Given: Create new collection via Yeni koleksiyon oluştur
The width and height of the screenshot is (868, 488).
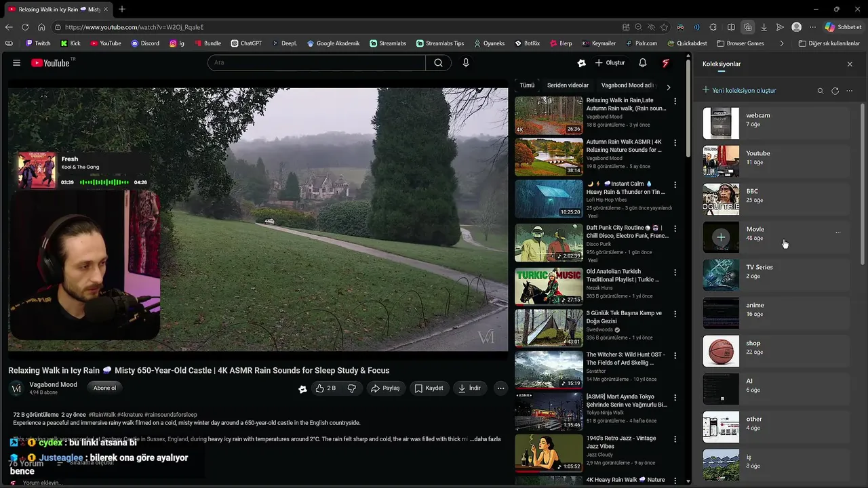Looking at the screenshot, I should [x=739, y=90].
